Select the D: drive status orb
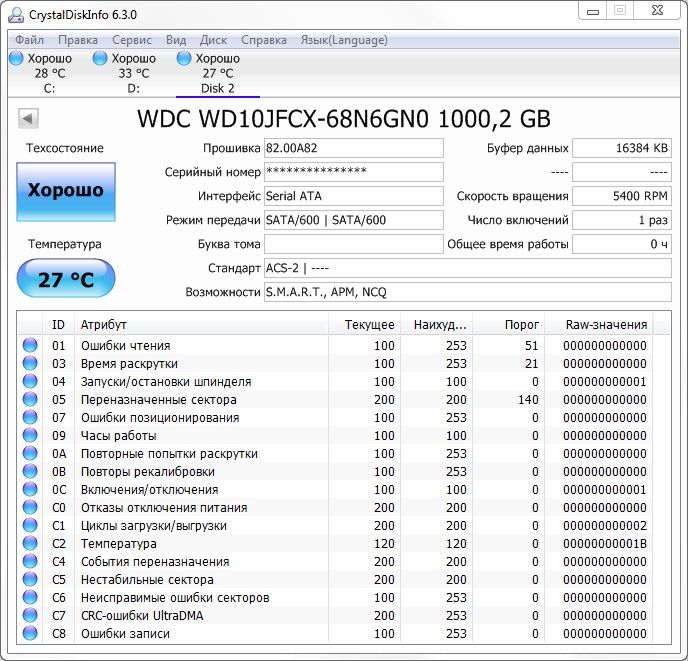 pyautogui.click(x=100, y=58)
